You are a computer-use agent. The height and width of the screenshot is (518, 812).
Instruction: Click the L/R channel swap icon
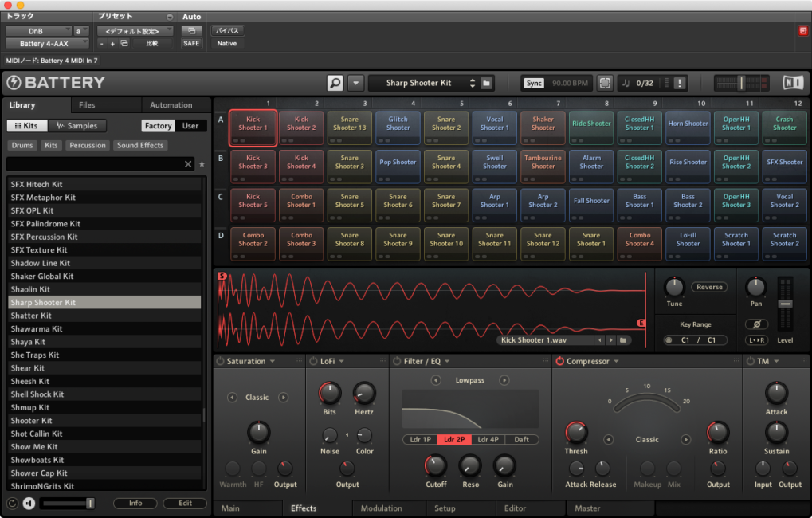[755, 340]
